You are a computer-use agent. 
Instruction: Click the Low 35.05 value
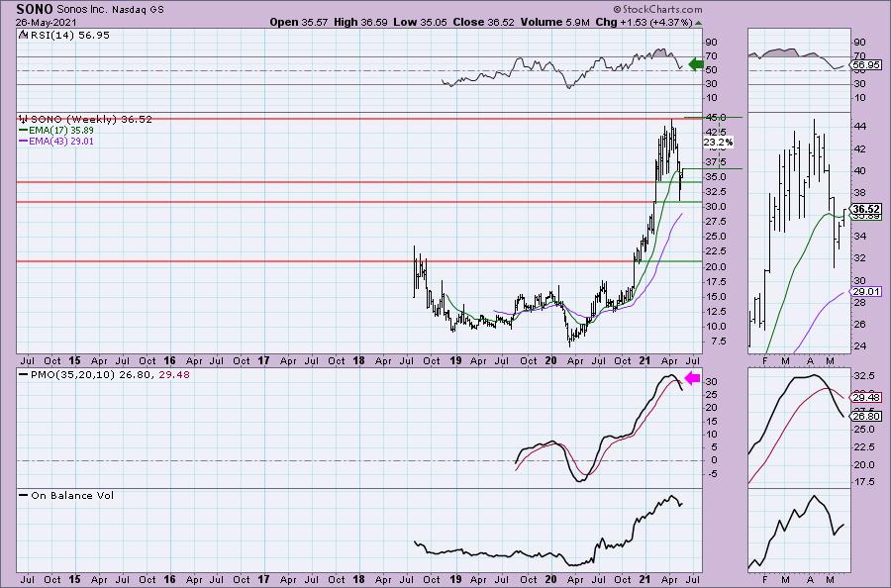[x=420, y=22]
